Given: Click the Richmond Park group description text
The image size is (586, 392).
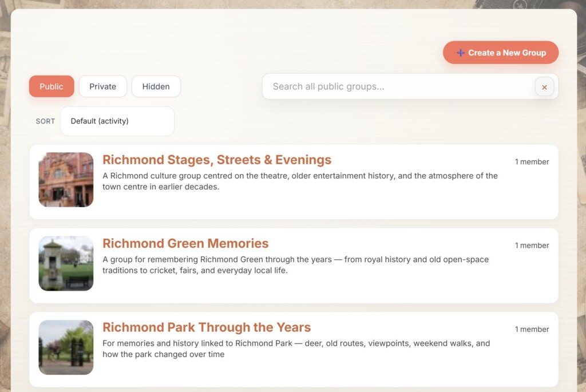Looking at the screenshot, I should click(296, 349).
